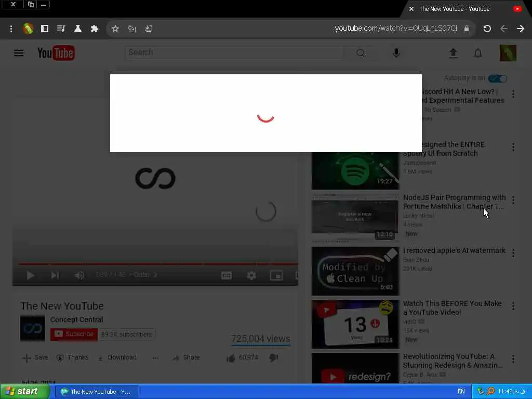
Task: Click the install page icon in address bar
Action: (x=149, y=29)
